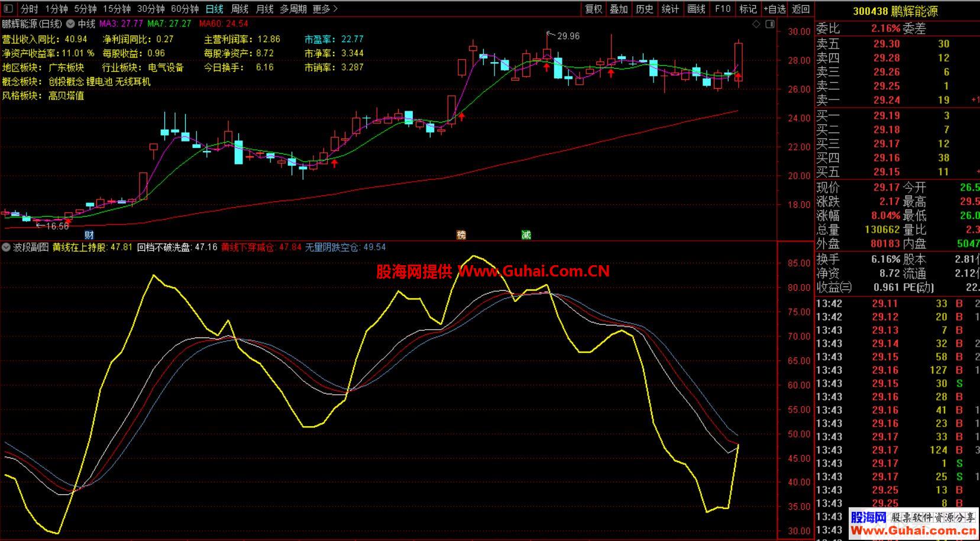Click the panel layout icon at top-left corner
Screen dimensions: 980x541
8,8
